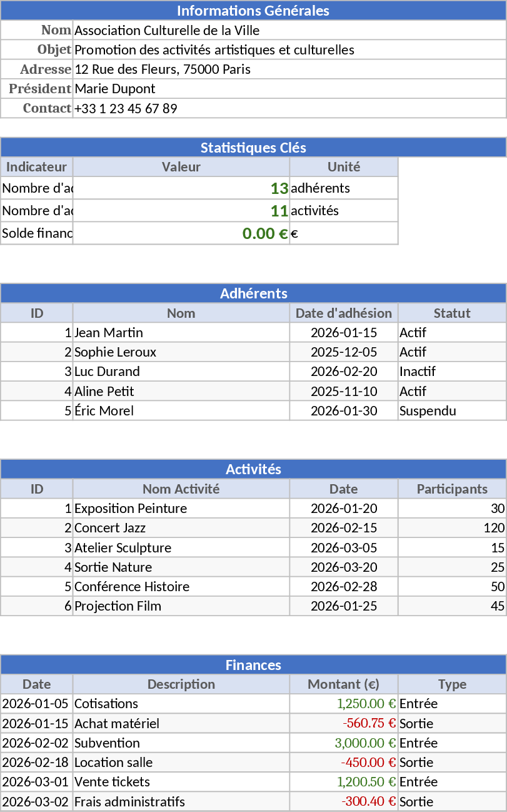Click the Finances table title
Screen dimensions: 507x812
(x=253, y=664)
